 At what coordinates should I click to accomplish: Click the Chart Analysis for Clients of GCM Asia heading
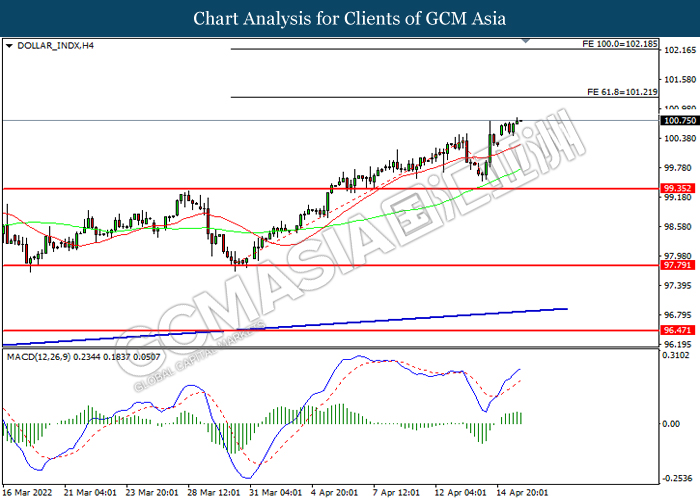pos(350,18)
